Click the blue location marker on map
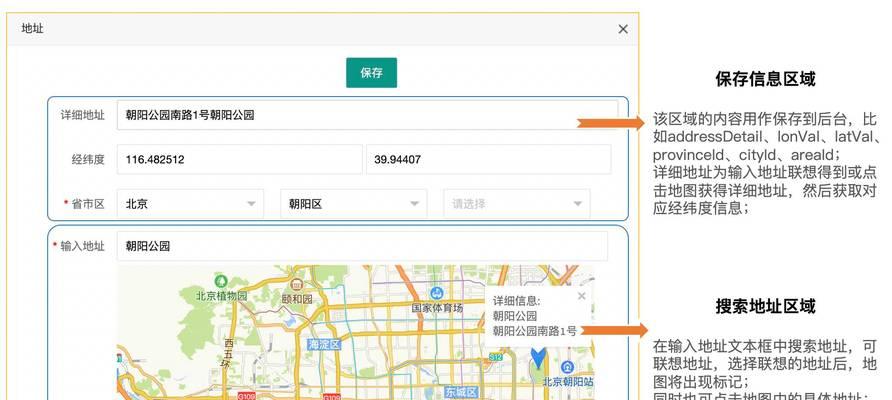 tap(538, 357)
